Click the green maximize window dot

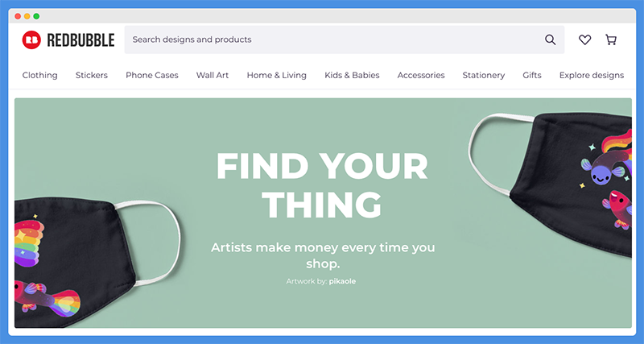[x=36, y=16]
